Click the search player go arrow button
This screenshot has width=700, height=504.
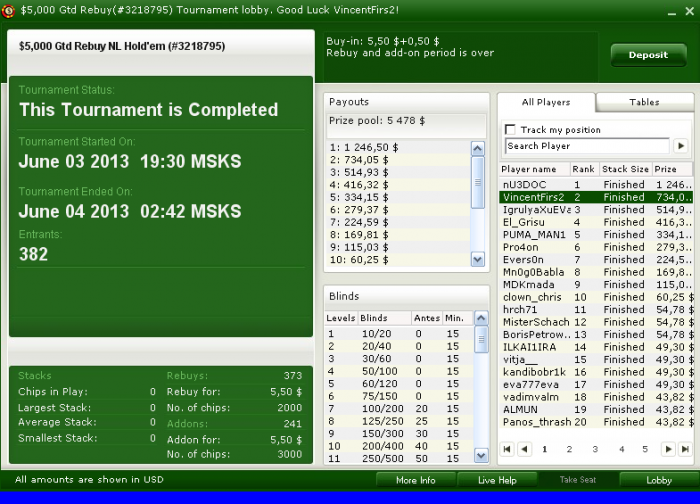(681, 146)
